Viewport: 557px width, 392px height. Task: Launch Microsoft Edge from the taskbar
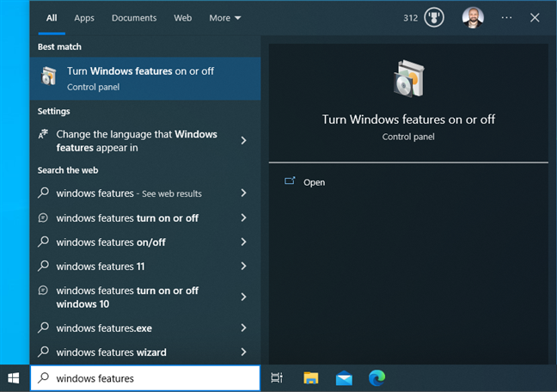376,377
